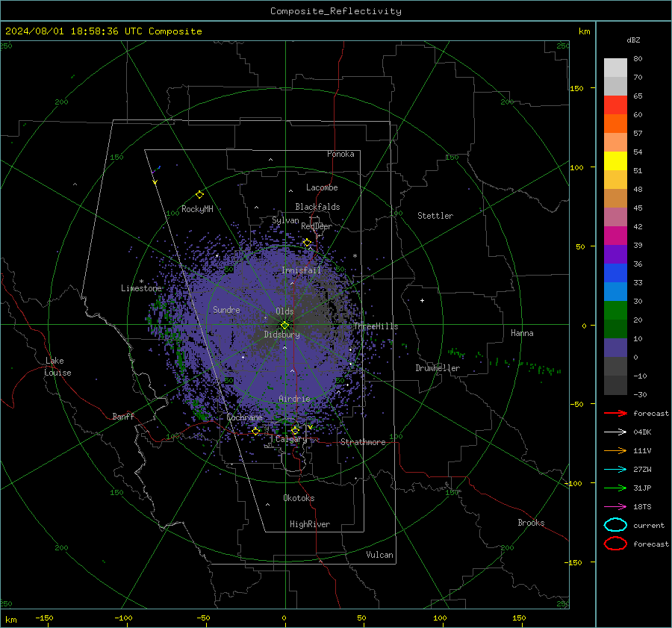Click the Stettler city label
This screenshot has height=628, width=672.
tap(435, 216)
